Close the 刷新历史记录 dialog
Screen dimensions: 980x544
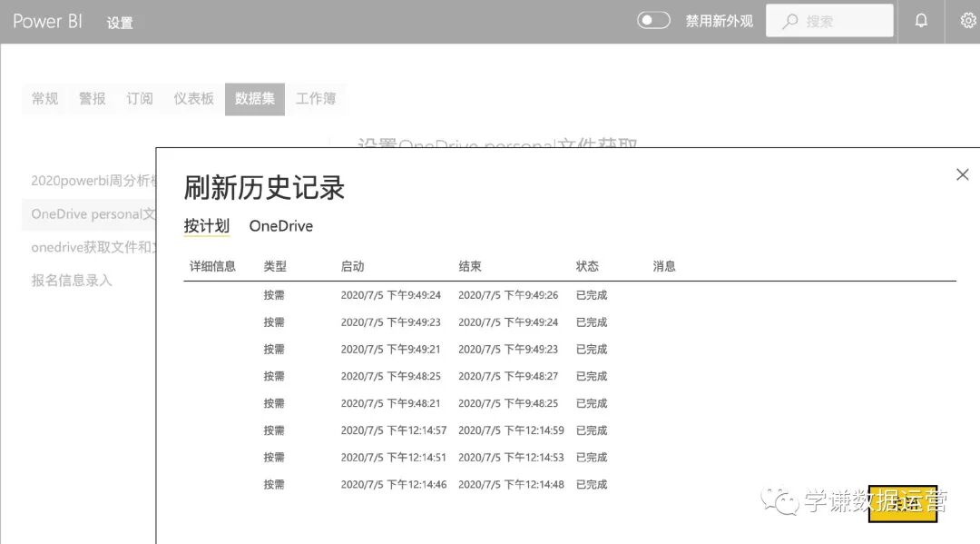click(963, 174)
